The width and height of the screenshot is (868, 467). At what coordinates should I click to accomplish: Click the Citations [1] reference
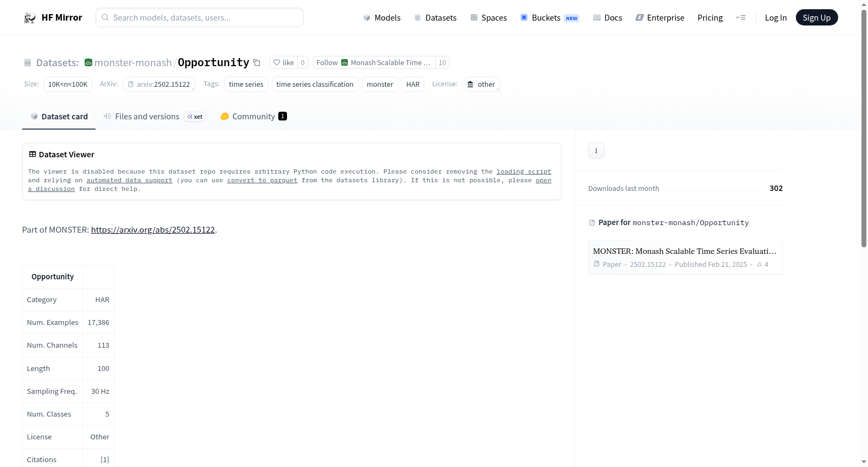tap(105, 460)
